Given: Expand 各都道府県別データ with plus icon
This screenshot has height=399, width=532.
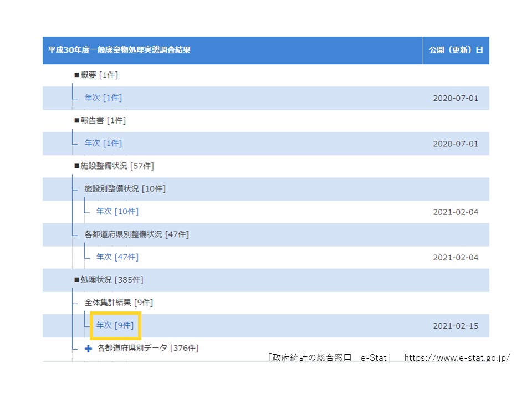Looking at the screenshot, I should (88, 349).
